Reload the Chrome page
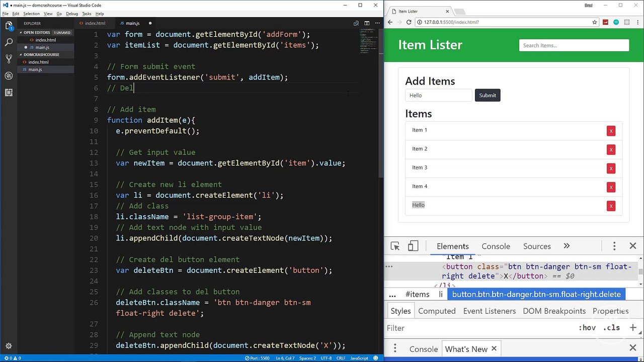Screen dimensions: 644x362 click(x=409, y=22)
